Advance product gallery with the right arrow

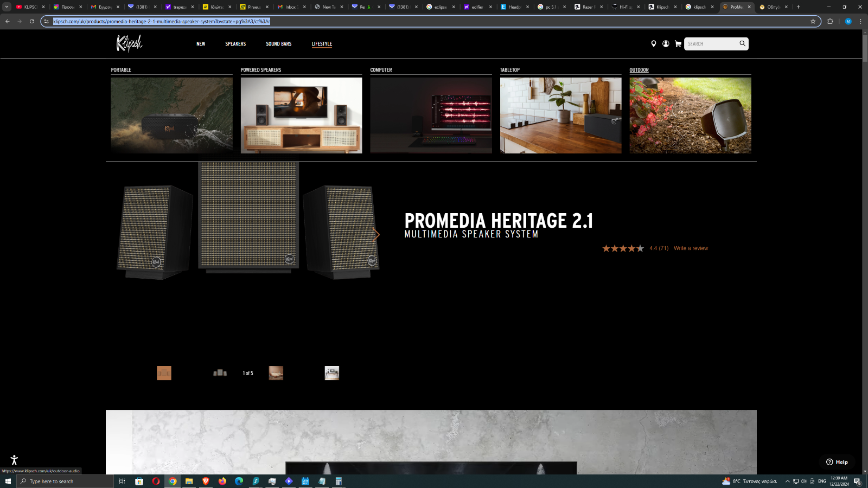click(376, 235)
